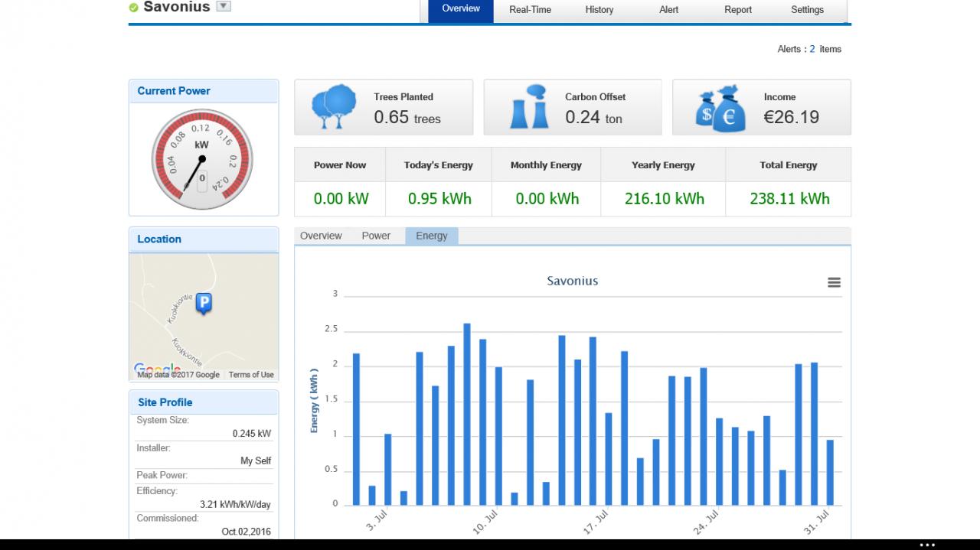Open the Alert tab
This screenshot has height=550, width=980.
click(668, 10)
